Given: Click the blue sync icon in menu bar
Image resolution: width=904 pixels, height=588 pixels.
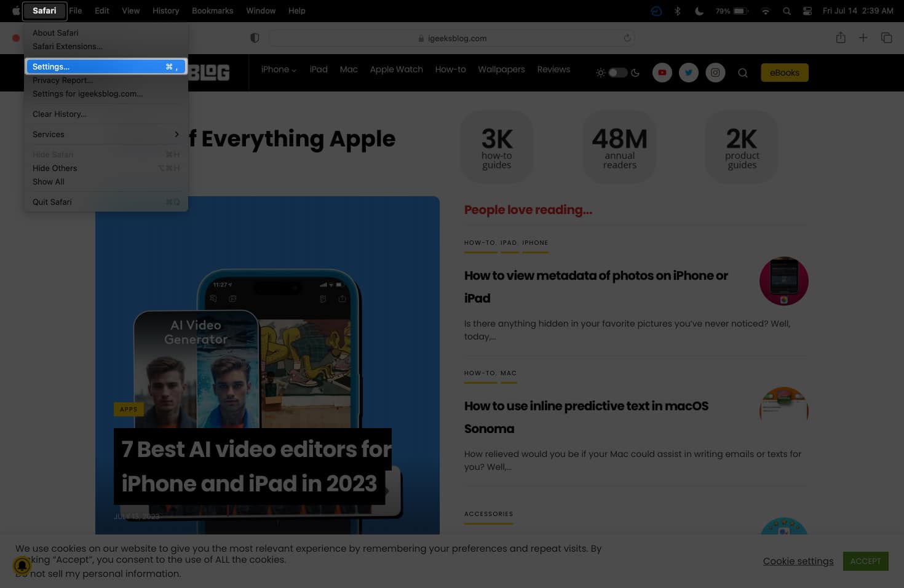Looking at the screenshot, I should coord(656,10).
